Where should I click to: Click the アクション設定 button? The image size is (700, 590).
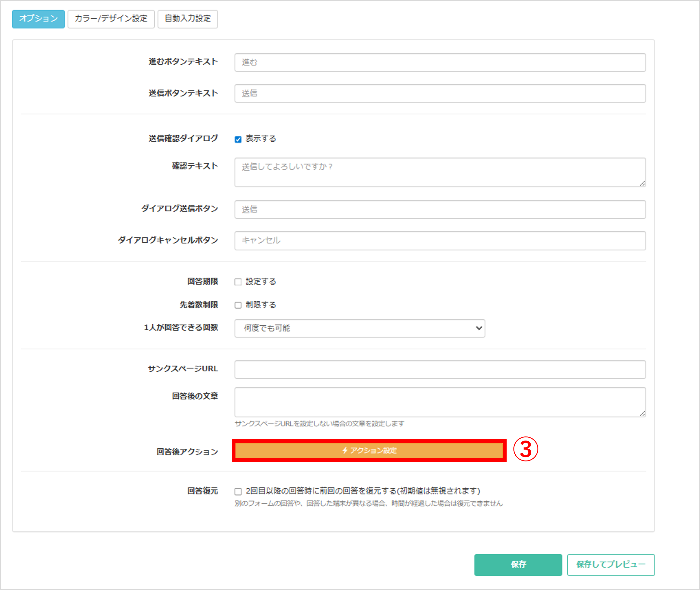369,451
